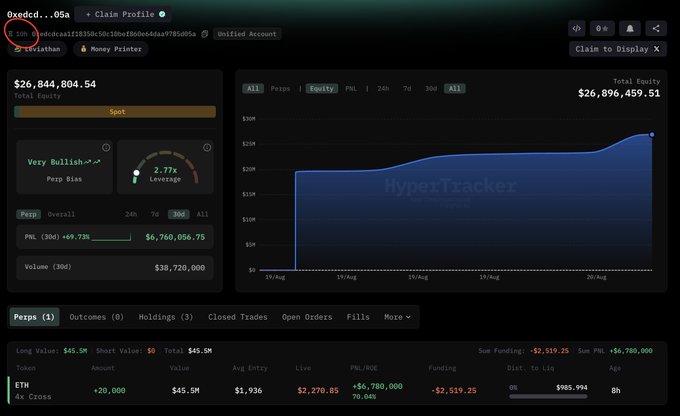Share this wallet profile
The width and height of the screenshot is (680, 416).
656,29
